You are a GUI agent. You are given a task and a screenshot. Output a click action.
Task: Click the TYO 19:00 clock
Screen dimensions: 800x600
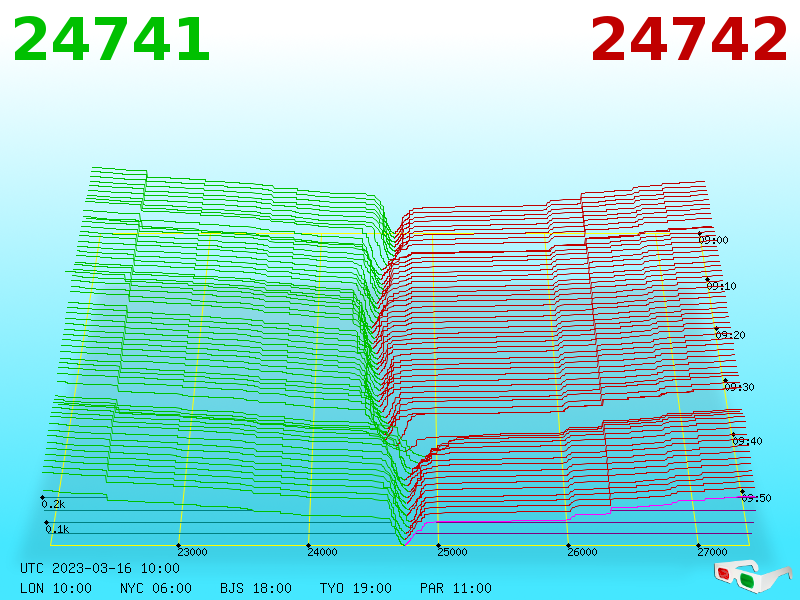point(356,588)
